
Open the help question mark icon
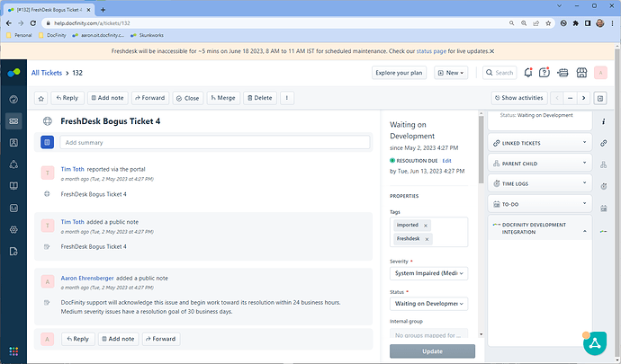(544, 73)
